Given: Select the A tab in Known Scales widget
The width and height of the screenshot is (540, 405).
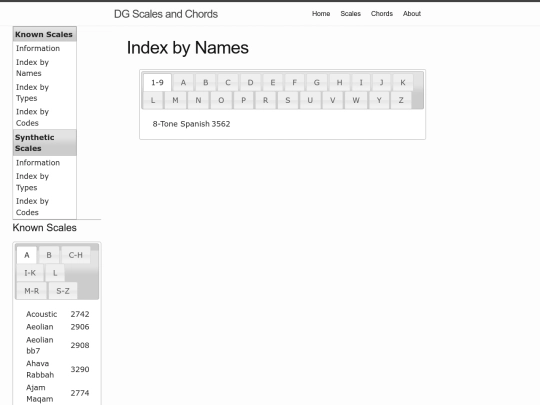Looking at the screenshot, I should click(27, 255).
